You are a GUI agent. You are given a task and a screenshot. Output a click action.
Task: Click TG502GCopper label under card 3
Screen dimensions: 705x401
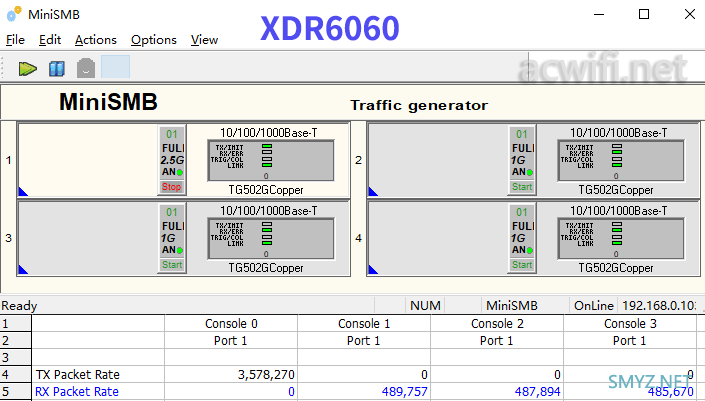click(x=266, y=268)
